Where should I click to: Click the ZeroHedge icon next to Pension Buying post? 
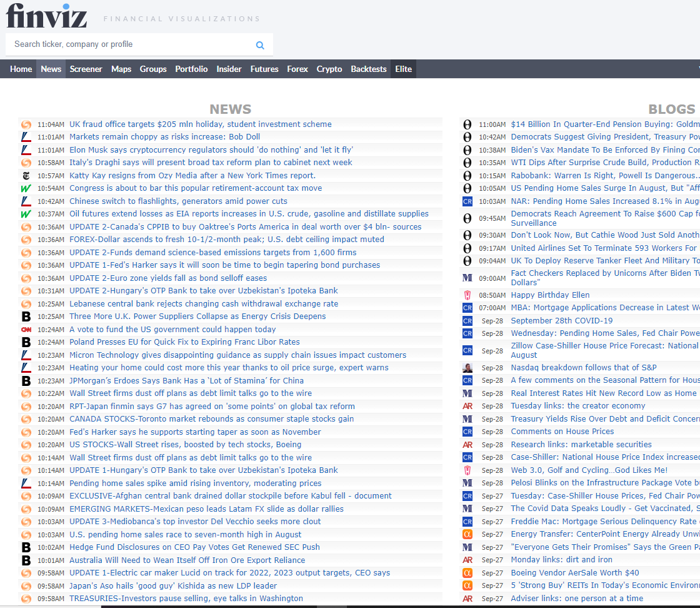(x=467, y=124)
